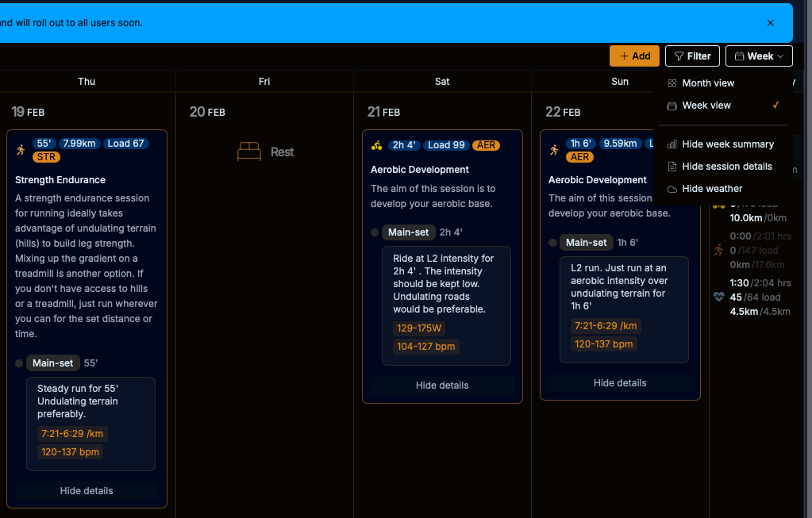Screen dimensions: 812x518
Task: Click the orange Add button
Action: coord(634,56)
